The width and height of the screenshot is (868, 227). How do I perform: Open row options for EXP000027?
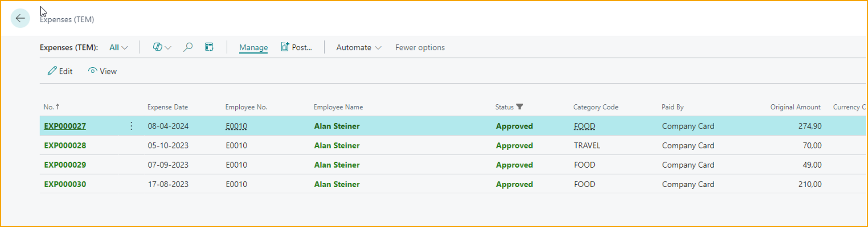[x=131, y=126]
